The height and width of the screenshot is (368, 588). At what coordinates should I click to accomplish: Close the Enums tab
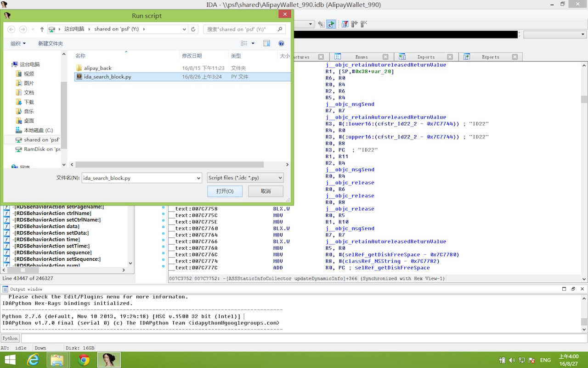(x=385, y=57)
